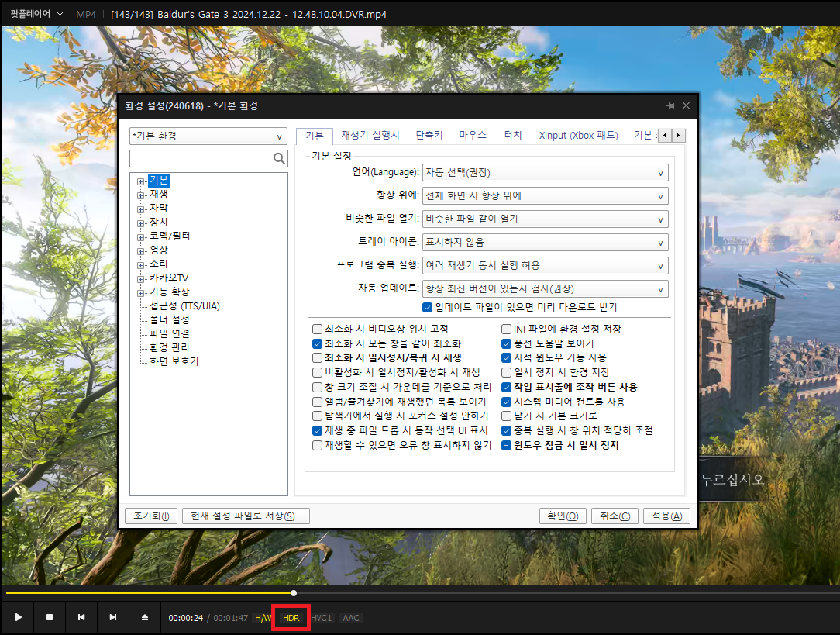Expand the 재생 tree node
Screen dimensions: 840x635
pyautogui.click(x=140, y=195)
